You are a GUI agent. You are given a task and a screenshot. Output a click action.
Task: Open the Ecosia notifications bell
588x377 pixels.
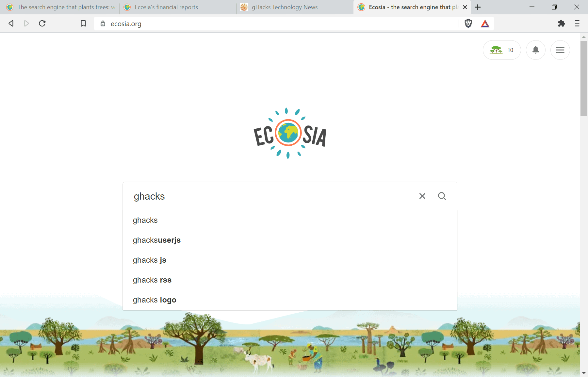pyautogui.click(x=536, y=50)
